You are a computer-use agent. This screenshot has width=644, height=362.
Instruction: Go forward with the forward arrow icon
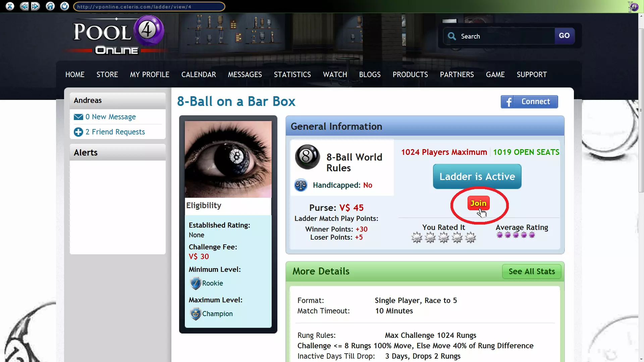coord(36,6)
